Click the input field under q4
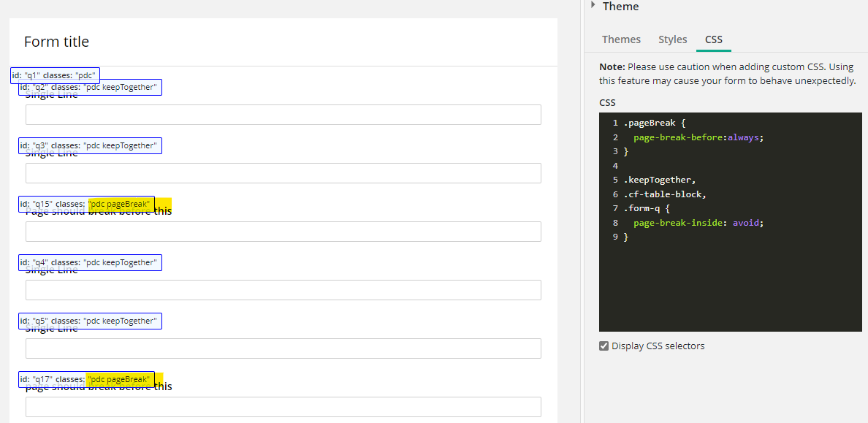This screenshot has height=423, width=868. [x=283, y=290]
